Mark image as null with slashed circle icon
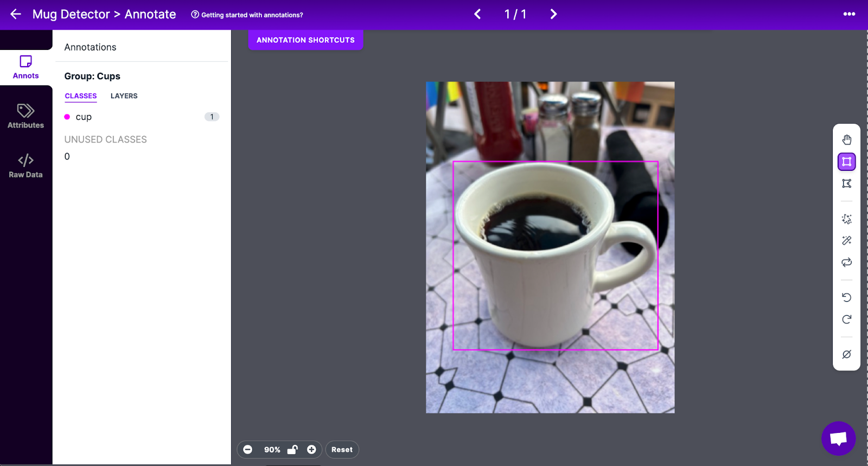 click(x=846, y=354)
